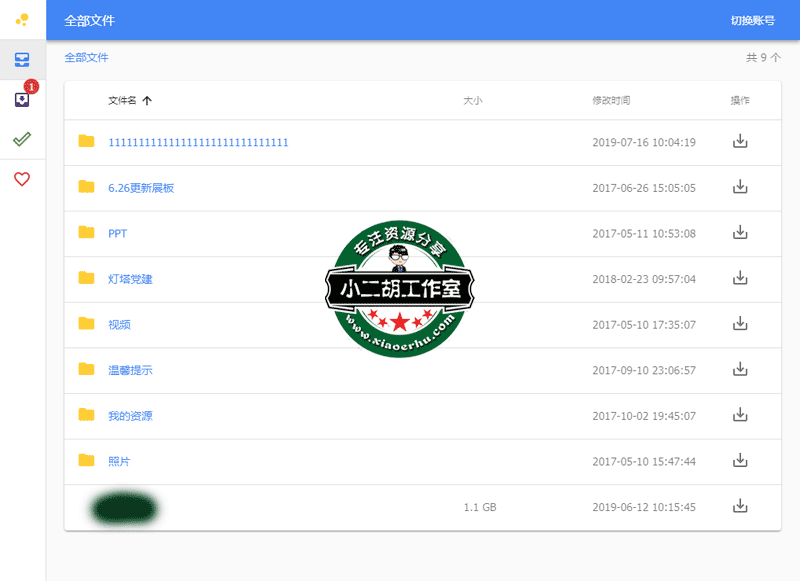The width and height of the screenshot is (800, 581).
Task: Click the blurred file name in the last row
Action: point(125,507)
